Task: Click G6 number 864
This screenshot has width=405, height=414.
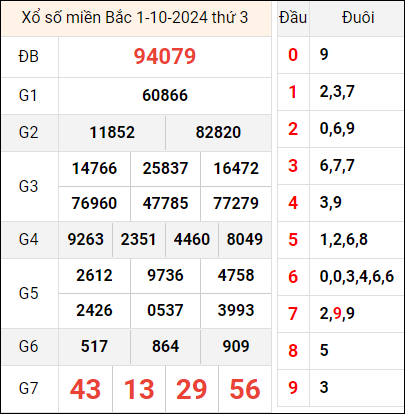Action: pyautogui.click(x=165, y=346)
